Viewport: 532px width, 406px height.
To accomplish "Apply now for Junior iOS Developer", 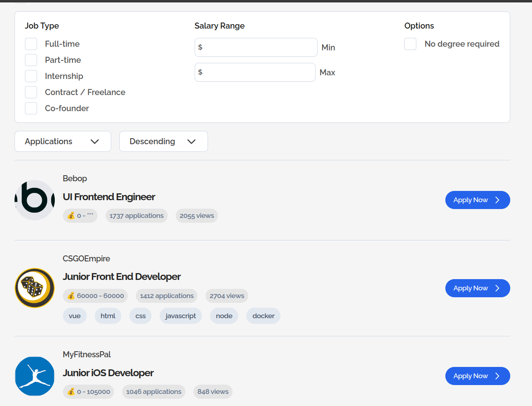I will (x=477, y=376).
